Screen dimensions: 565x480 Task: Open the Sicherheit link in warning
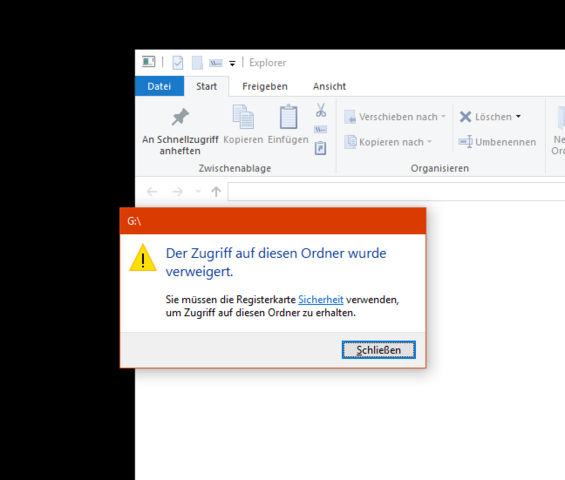pos(321,299)
